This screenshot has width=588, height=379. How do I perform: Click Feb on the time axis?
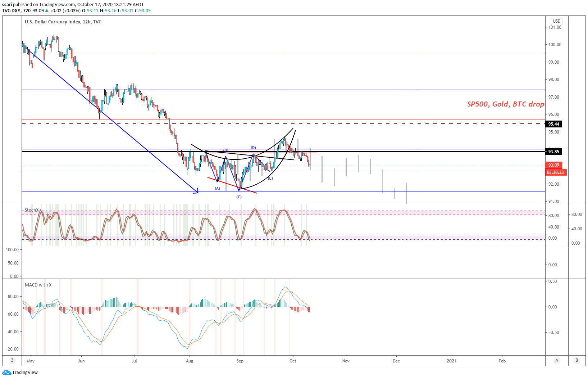point(502,361)
